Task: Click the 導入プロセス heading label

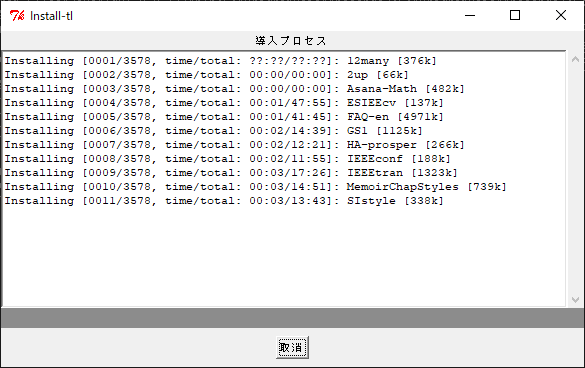Action: (291, 41)
